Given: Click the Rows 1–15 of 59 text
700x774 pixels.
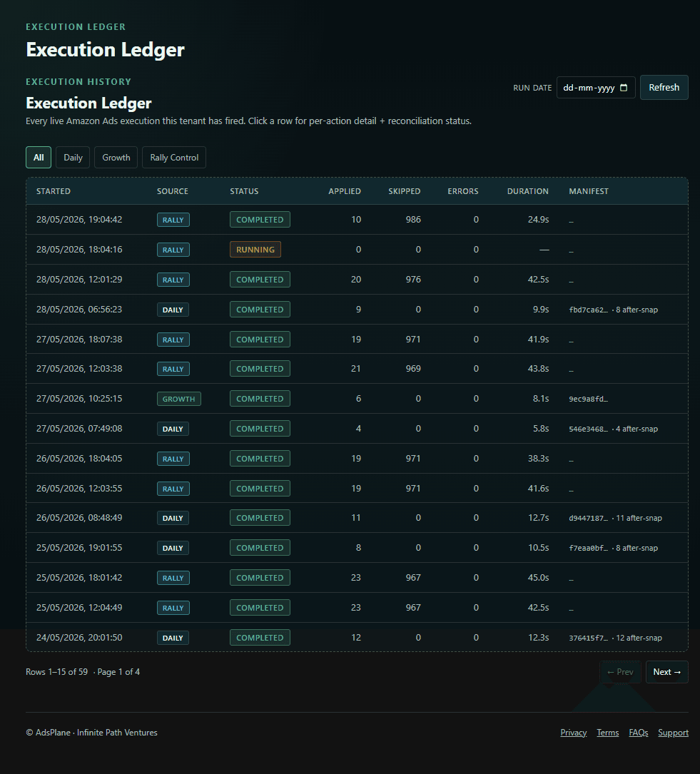Looking at the screenshot, I should (57, 672).
